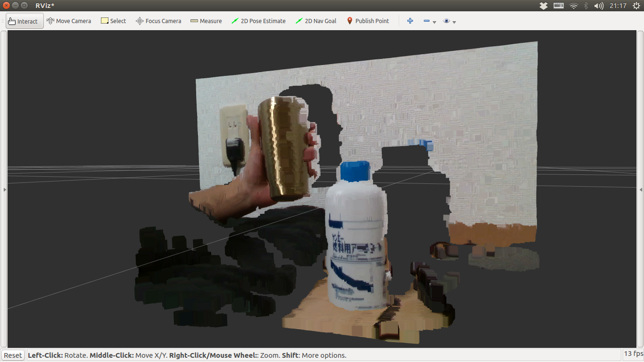Expand the left panel with the side arrow
The width and height of the screenshot is (644, 362).
4,190
